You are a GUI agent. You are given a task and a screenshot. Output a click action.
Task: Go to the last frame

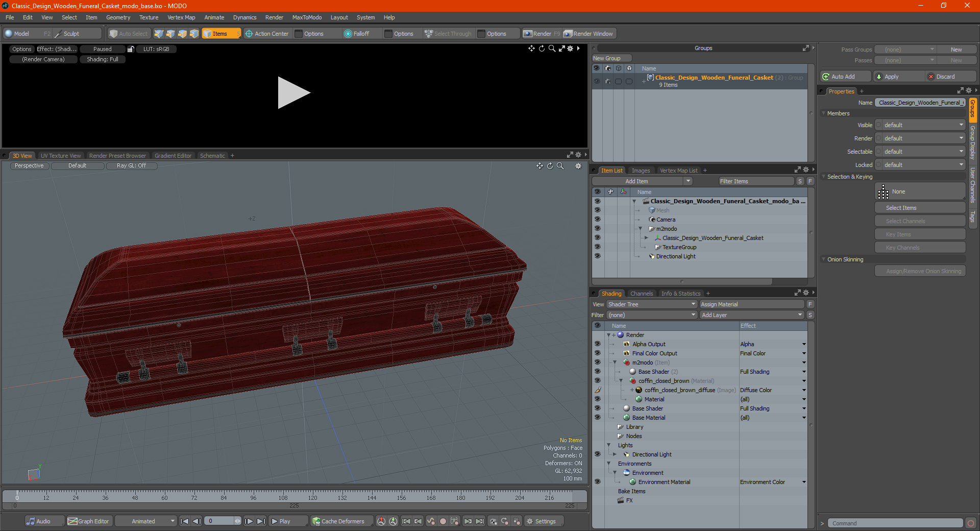[261, 521]
